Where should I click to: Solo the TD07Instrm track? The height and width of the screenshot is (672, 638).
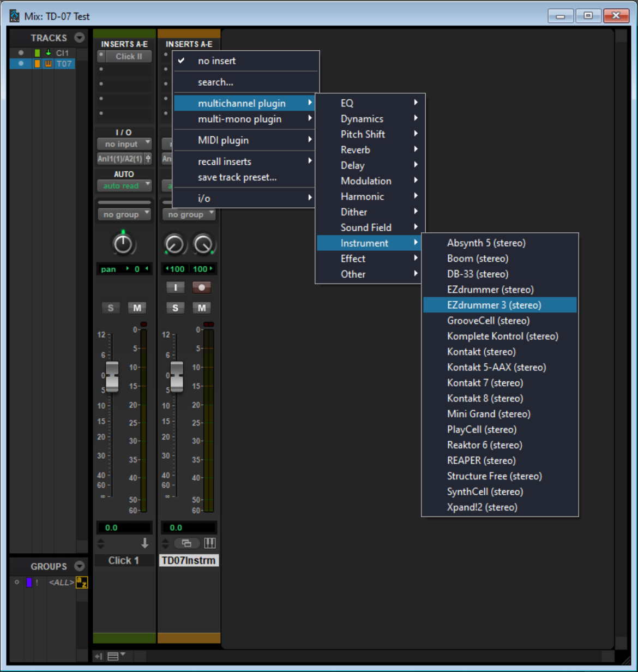(175, 308)
